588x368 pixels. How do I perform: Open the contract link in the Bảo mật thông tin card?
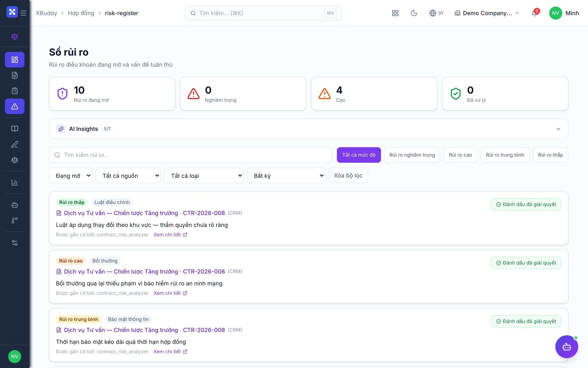(144, 330)
